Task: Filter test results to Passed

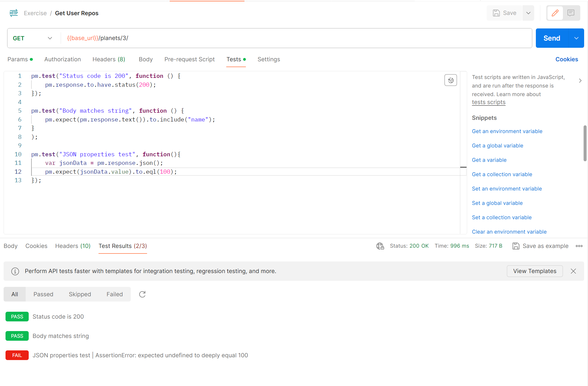Action: coord(43,294)
